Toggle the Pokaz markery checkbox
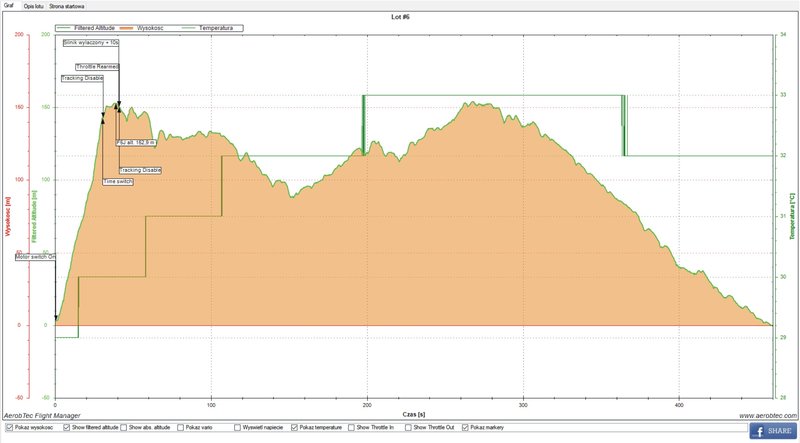The image size is (800, 443). (465, 427)
